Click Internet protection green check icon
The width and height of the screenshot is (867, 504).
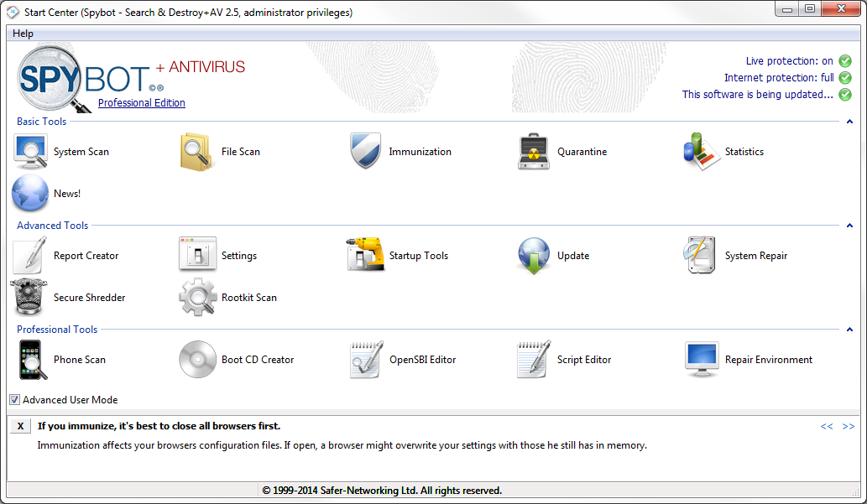[845, 78]
